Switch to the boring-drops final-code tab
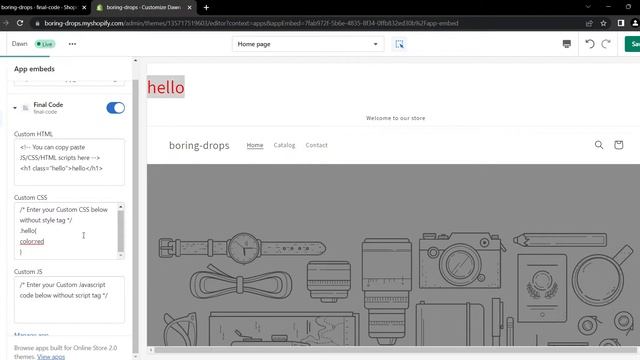640x360 pixels. pyautogui.click(x=39, y=7)
